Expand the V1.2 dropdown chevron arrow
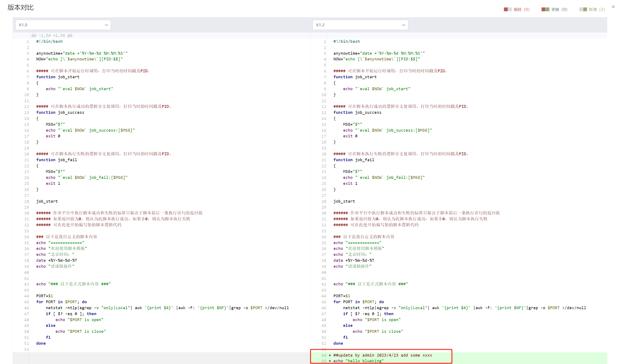The image size is (620, 364). pos(404,25)
